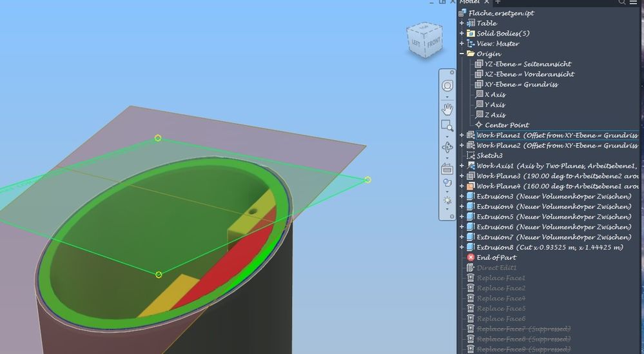
Task: Close the navigation bar with its X
Action: click(452, 72)
